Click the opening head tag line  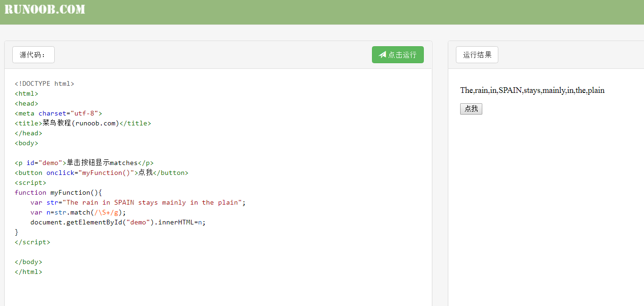pyautogui.click(x=26, y=103)
